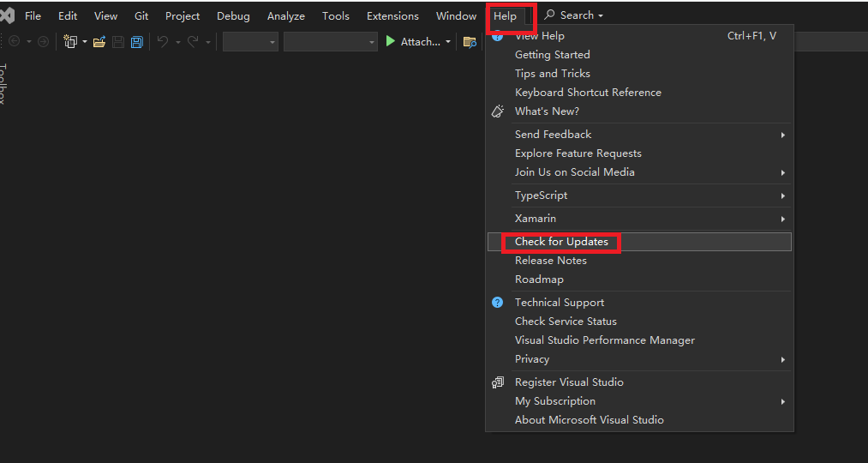Click the Visual Studio logo icon
The image size is (868, 463).
click(7, 15)
